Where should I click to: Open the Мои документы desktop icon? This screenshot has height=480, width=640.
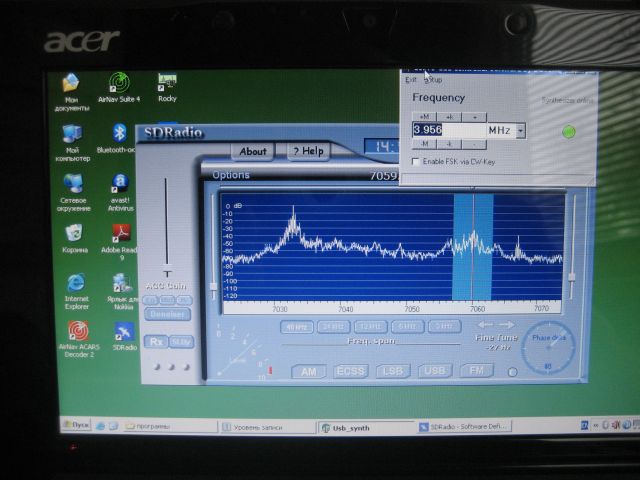pos(71,92)
